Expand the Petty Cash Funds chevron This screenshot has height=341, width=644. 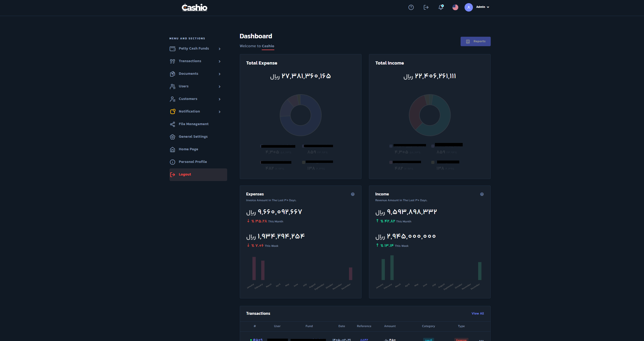(220, 49)
